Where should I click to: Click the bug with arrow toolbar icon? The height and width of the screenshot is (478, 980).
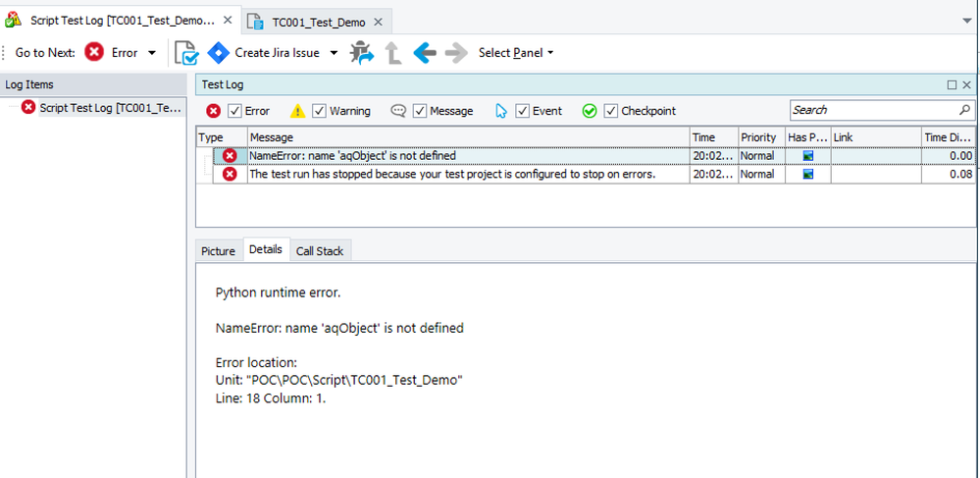[x=362, y=53]
